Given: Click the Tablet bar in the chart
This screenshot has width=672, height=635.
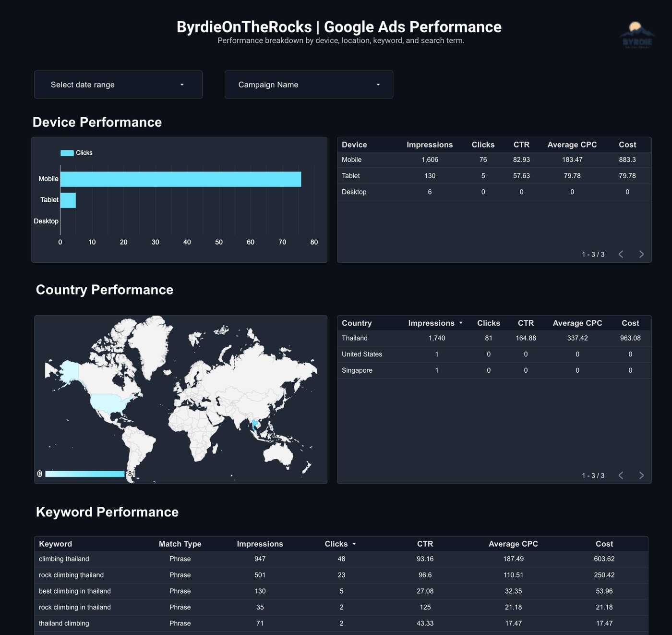Looking at the screenshot, I should point(68,200).
